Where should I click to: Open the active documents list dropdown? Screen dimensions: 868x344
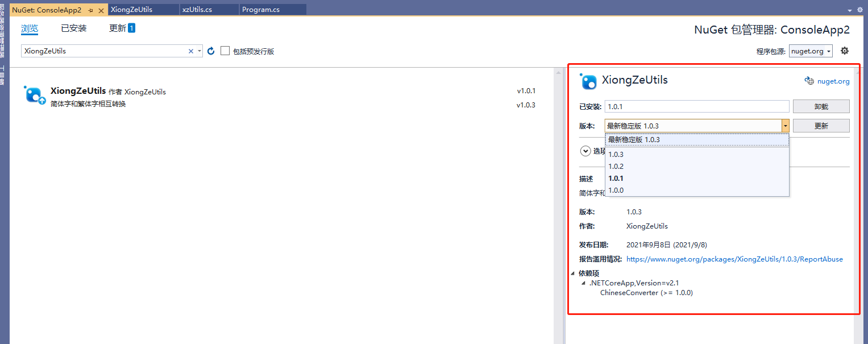[851, 10]
